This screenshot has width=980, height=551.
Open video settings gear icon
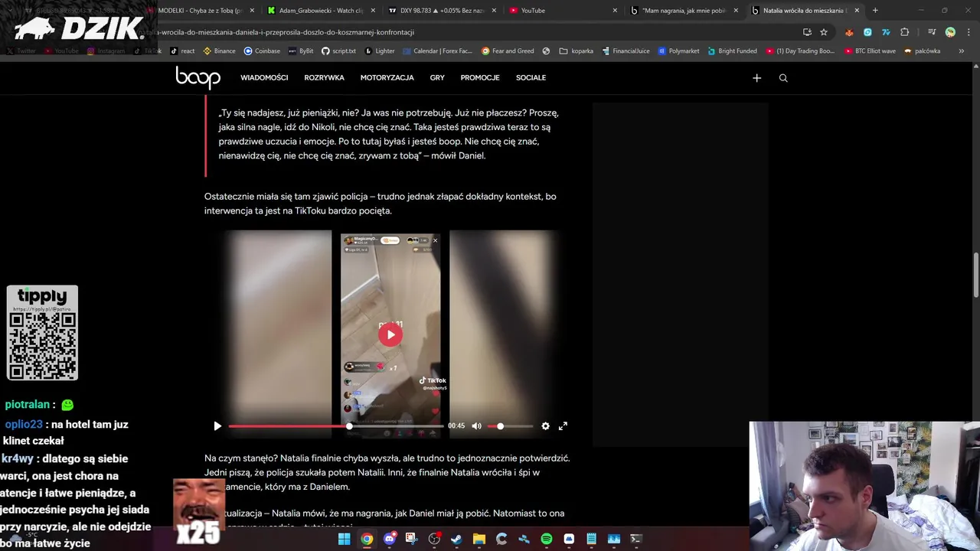[545, 426]
